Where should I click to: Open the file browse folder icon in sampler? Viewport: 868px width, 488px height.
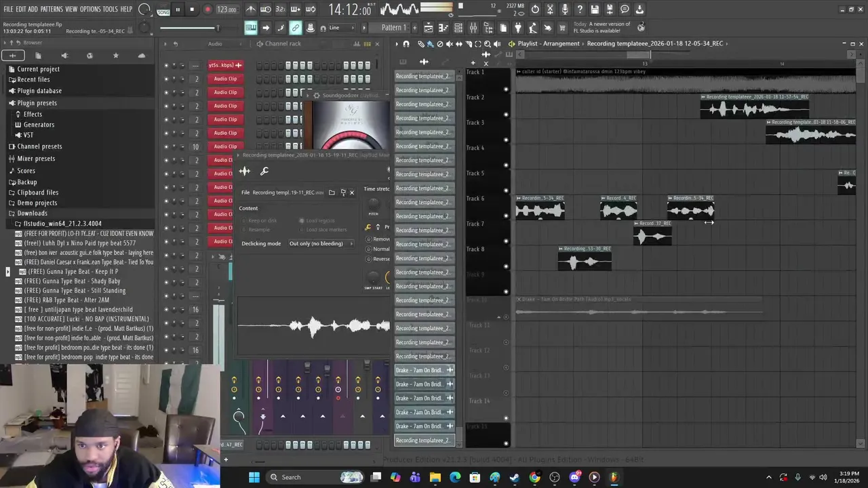click(332, 192)
